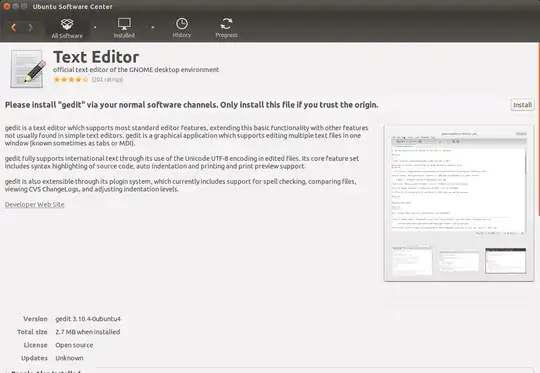This screenshot has height=373, width=540.
Task: Click the Install button
Action: pyautogui.click(x=522, y=105)
